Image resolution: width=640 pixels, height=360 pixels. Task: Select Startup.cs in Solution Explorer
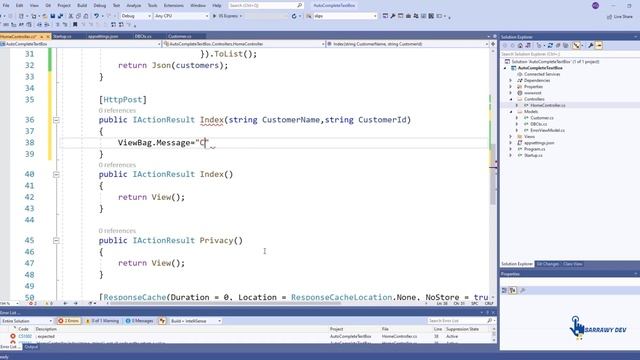533,155
